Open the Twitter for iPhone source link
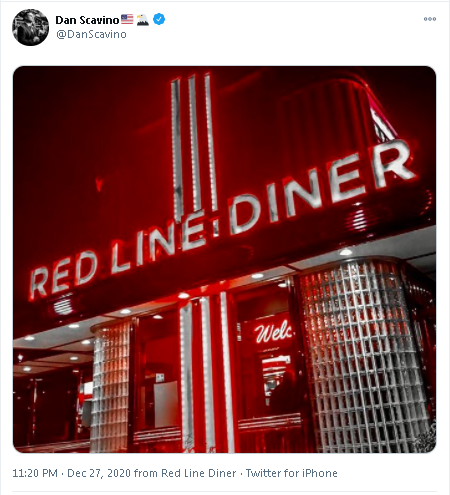 pyautogui.click(x=291, y=473)
